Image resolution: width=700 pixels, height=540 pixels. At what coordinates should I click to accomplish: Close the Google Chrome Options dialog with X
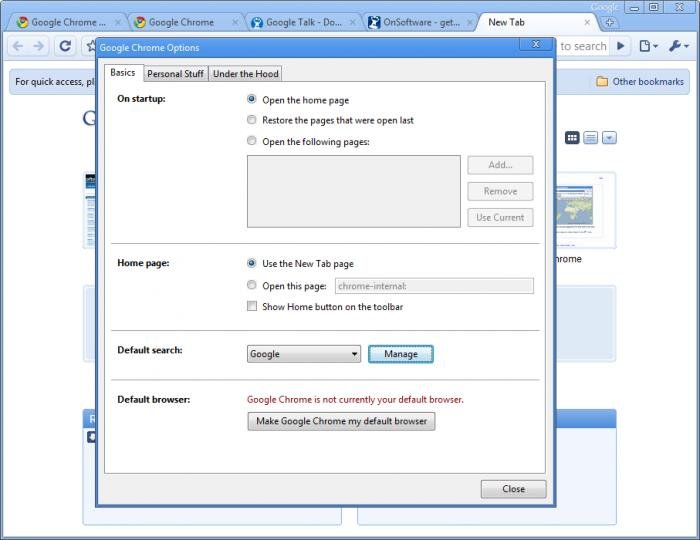coord(536,44)
